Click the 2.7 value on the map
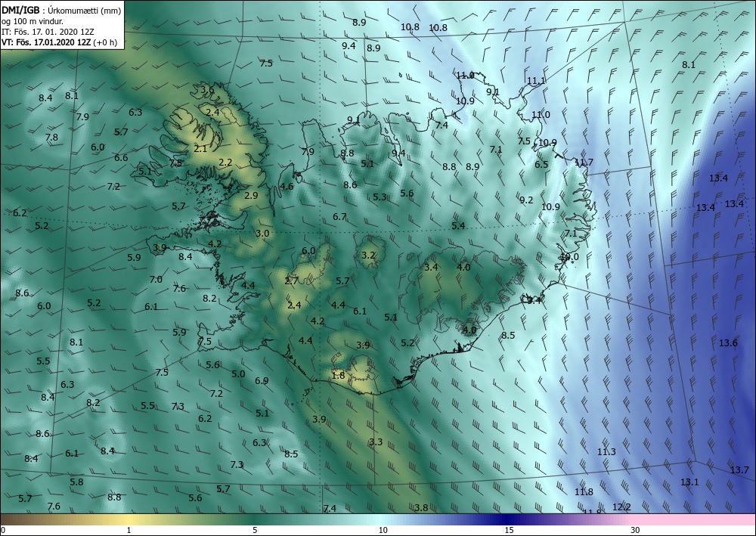 click(291, 280)
